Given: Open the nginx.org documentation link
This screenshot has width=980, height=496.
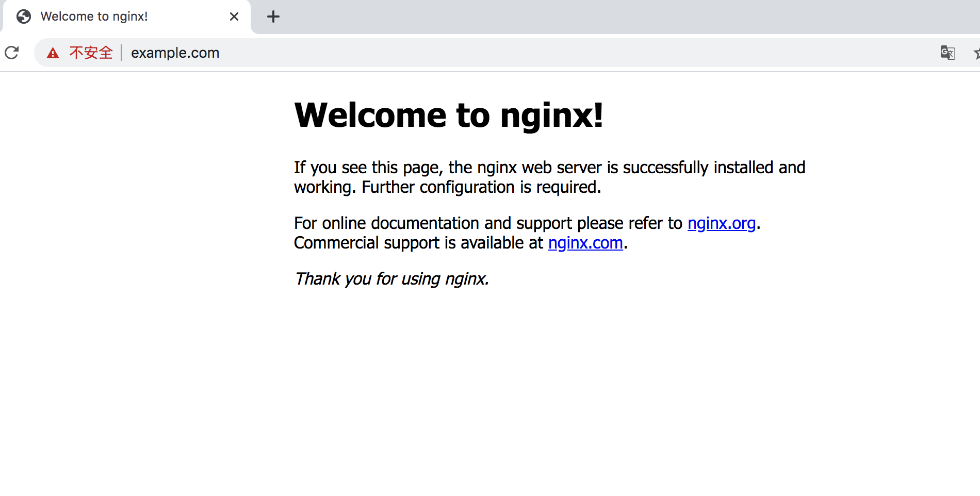Looking at the screenshot, I should click(721, 223).
